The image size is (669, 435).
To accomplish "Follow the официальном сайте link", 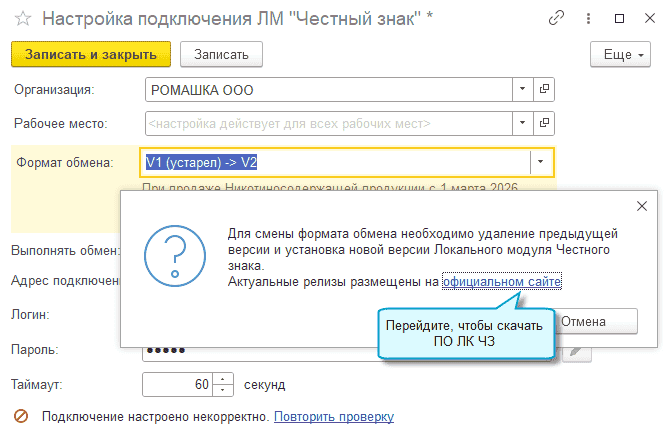I will (x=502, y=283).
